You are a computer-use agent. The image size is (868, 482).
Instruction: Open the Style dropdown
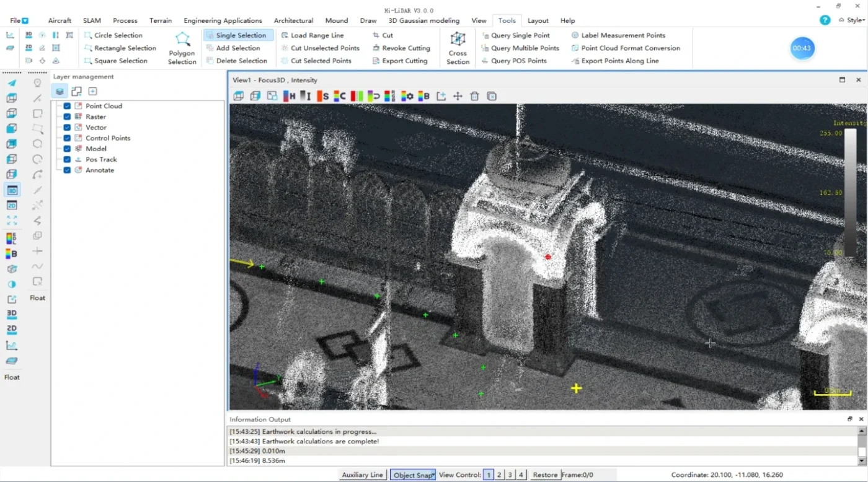click(852, 20)
